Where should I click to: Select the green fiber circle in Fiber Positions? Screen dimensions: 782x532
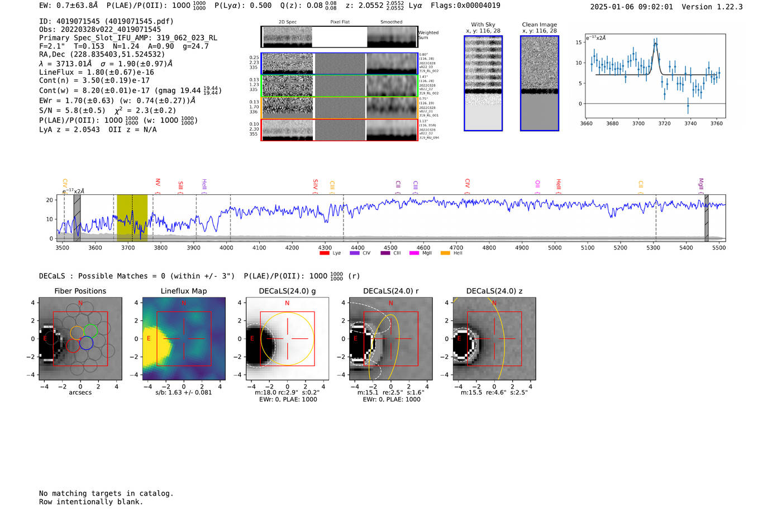90,330
